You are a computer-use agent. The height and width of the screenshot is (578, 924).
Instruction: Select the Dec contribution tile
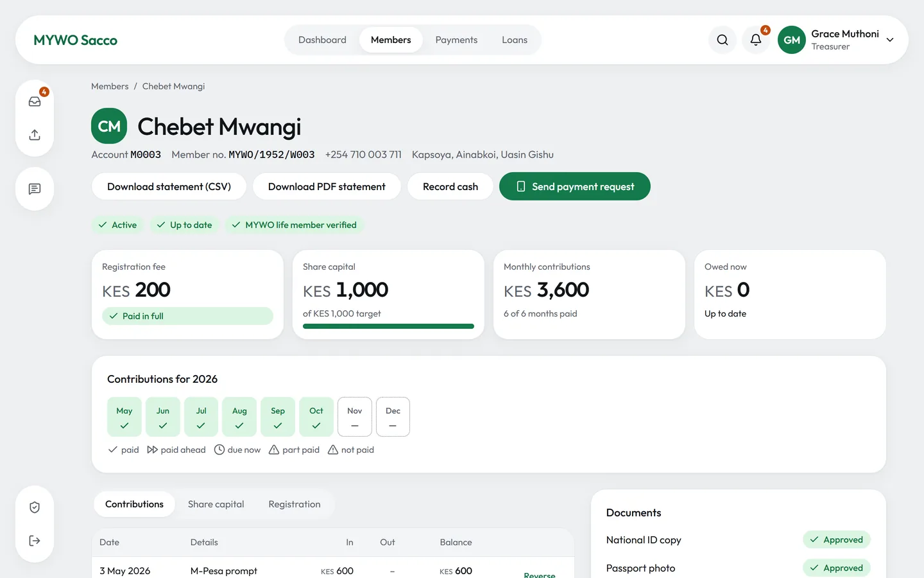393,417
